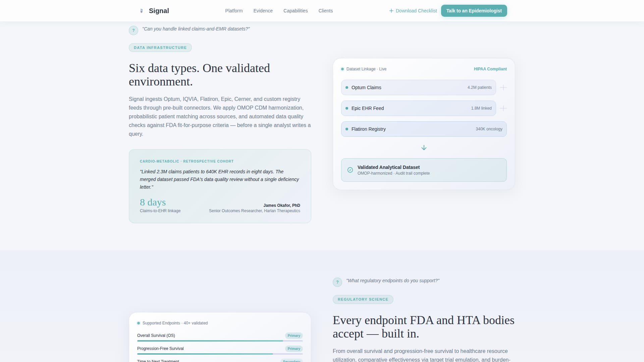Click the Signal brand name
This screenshot has height=362, width=644.
point(159,11)
